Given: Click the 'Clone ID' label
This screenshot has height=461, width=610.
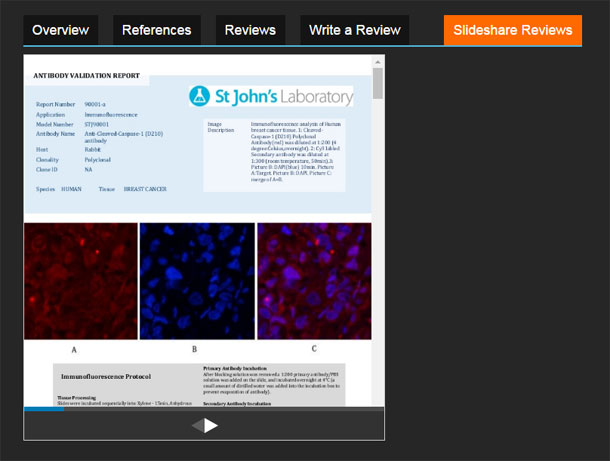Looking at the screenshot, I should [47, 170].
